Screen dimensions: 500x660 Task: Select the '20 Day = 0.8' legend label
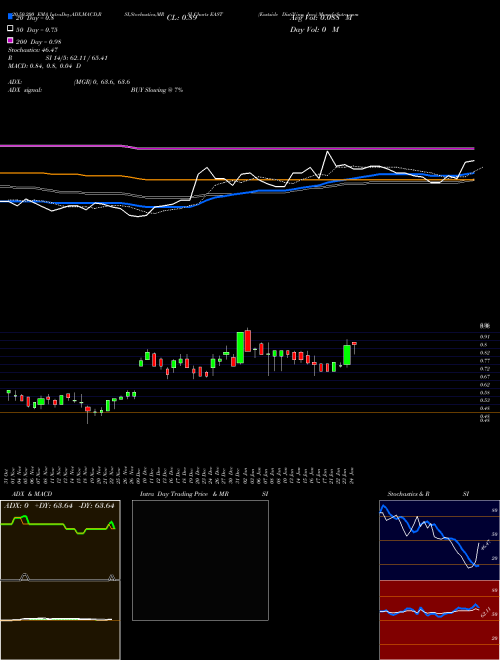coord(35,18)
